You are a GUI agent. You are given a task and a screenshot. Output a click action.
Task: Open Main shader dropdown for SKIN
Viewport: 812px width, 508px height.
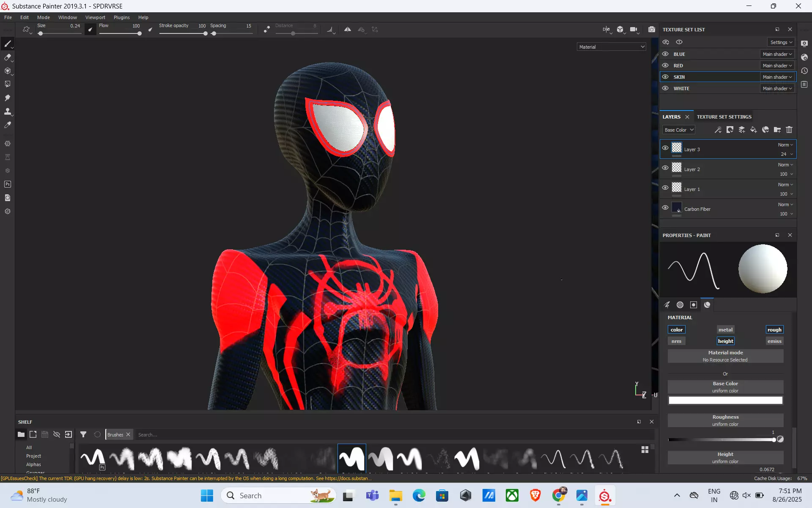(777, 77)
